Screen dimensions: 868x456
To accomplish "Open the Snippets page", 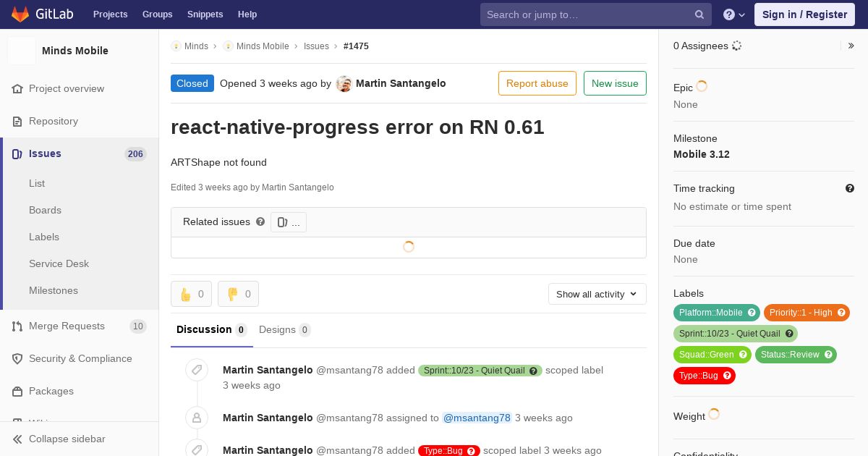I will [x=205, y=14].
